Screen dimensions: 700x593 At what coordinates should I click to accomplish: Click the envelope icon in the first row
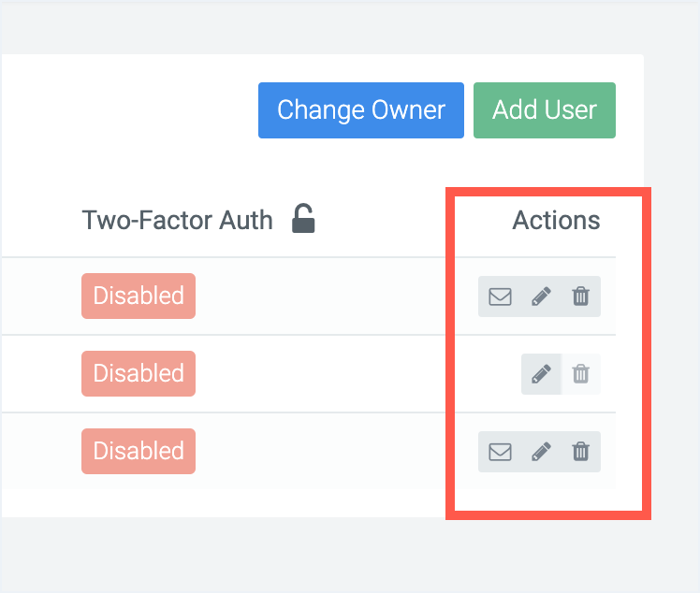click(500, 296)
